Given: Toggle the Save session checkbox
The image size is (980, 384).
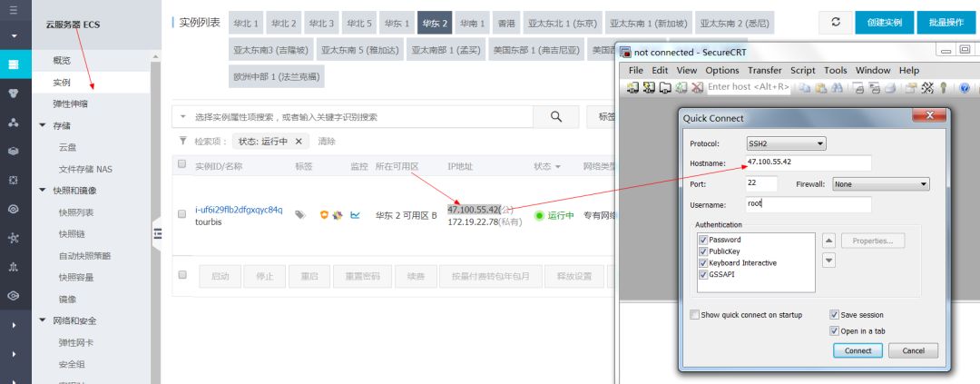Looking at the screenshot, I should (834, 315).
